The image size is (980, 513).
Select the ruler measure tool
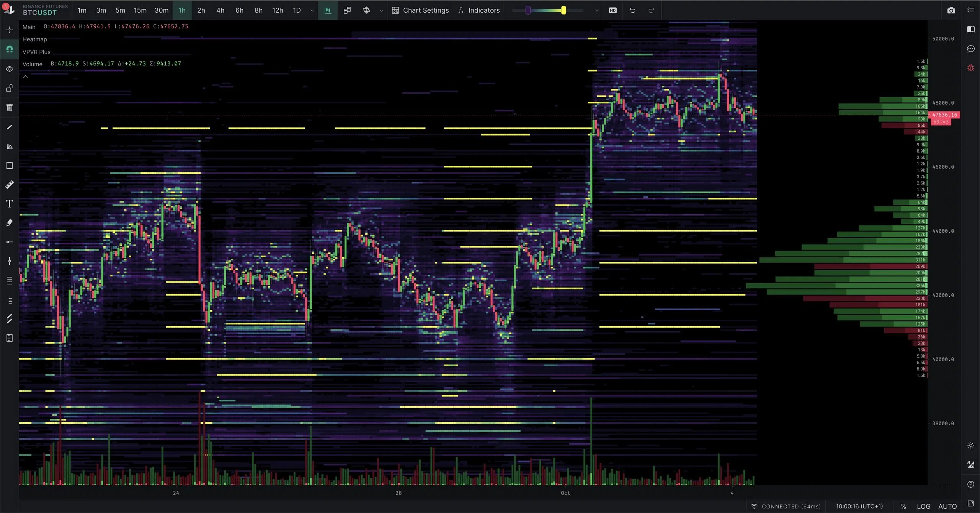(x=10, y=185)
